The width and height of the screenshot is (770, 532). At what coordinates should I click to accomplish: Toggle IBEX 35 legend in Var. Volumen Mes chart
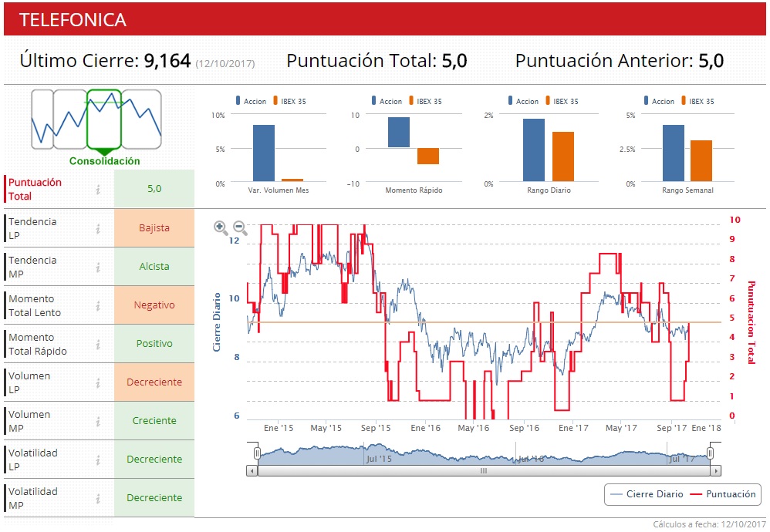point(289,101)
